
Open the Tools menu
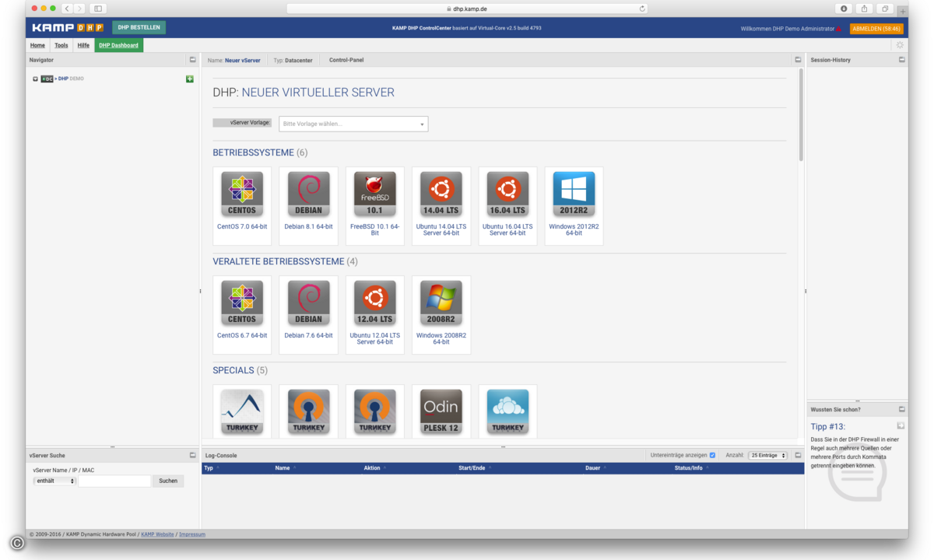pos(61,45)
